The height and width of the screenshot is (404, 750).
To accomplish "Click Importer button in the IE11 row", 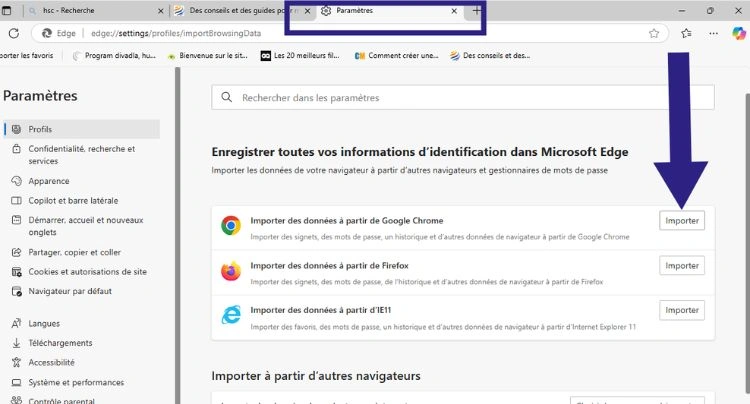I will point(682,310).
